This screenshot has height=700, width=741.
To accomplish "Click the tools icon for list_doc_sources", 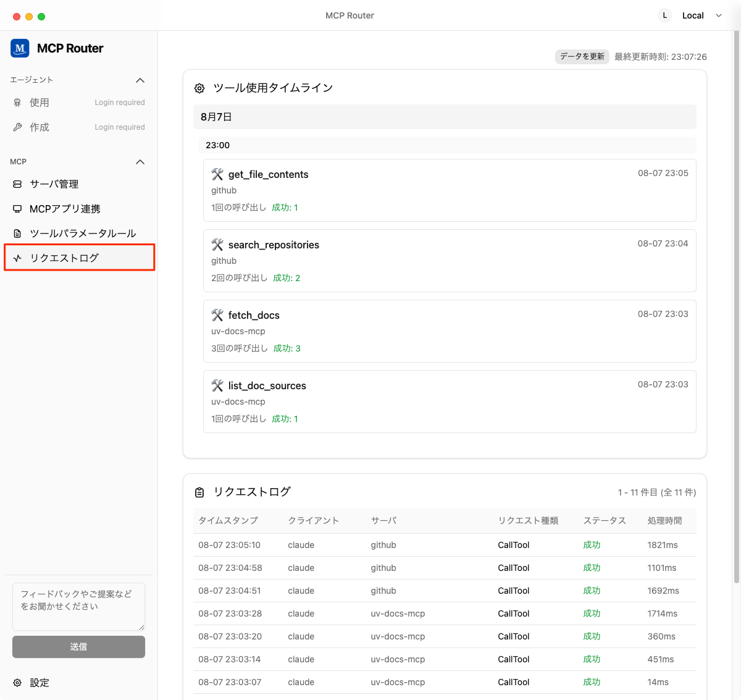I will (x=217, y=386).
